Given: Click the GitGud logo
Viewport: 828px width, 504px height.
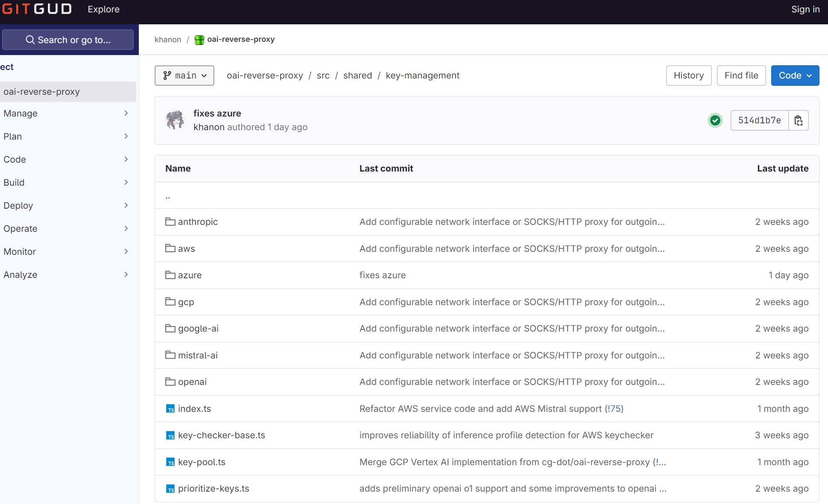Looking at the screenshot, I should coord(36,9).
